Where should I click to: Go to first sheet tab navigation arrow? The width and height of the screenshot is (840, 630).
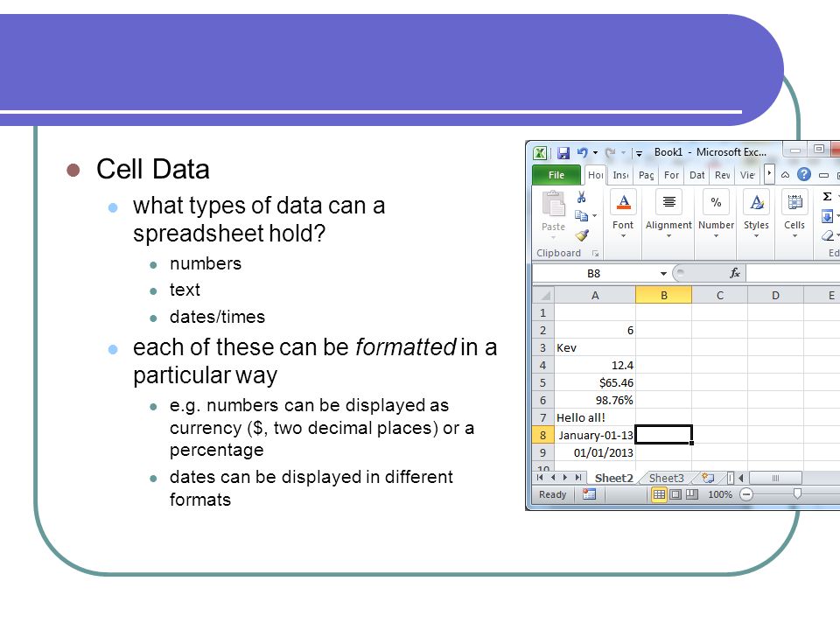point(540,478)
